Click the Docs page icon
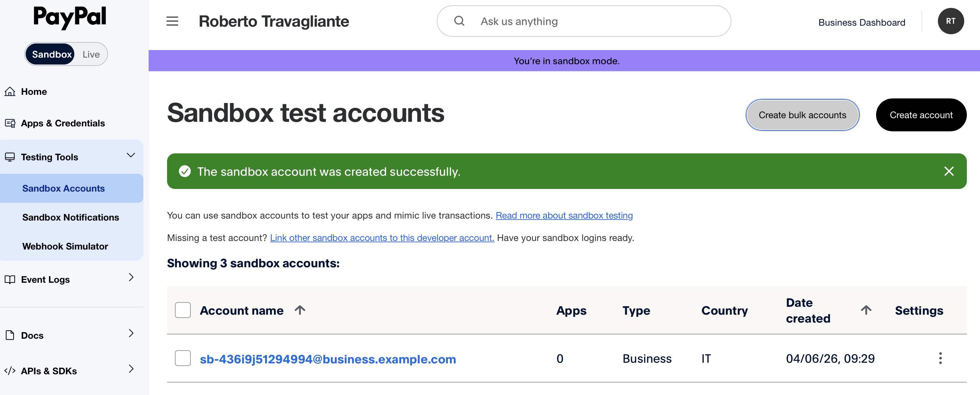This screenshot has width=980, height=395. click(10, 335)
